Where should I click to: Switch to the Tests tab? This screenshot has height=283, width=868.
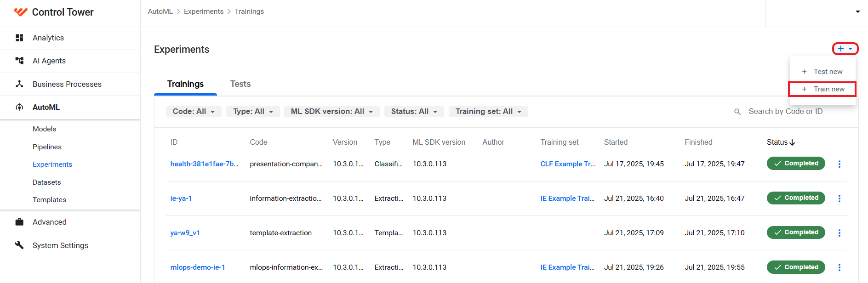pos(240,84)
